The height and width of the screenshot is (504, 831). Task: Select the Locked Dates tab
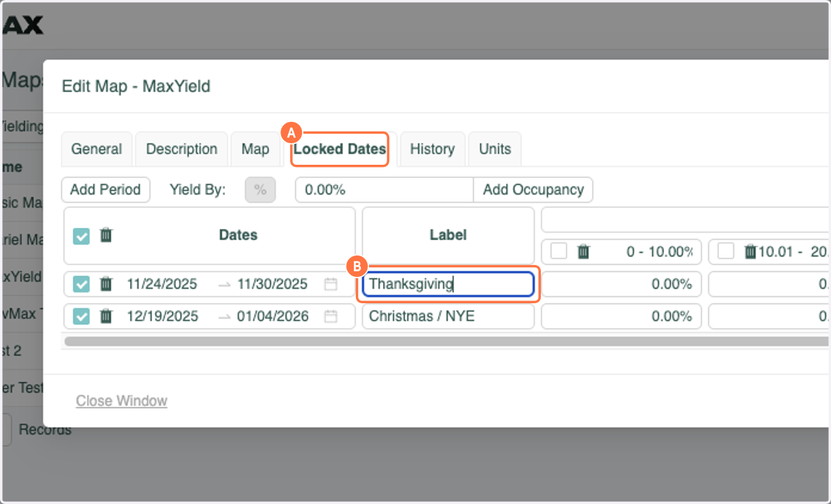pos(339,149)
